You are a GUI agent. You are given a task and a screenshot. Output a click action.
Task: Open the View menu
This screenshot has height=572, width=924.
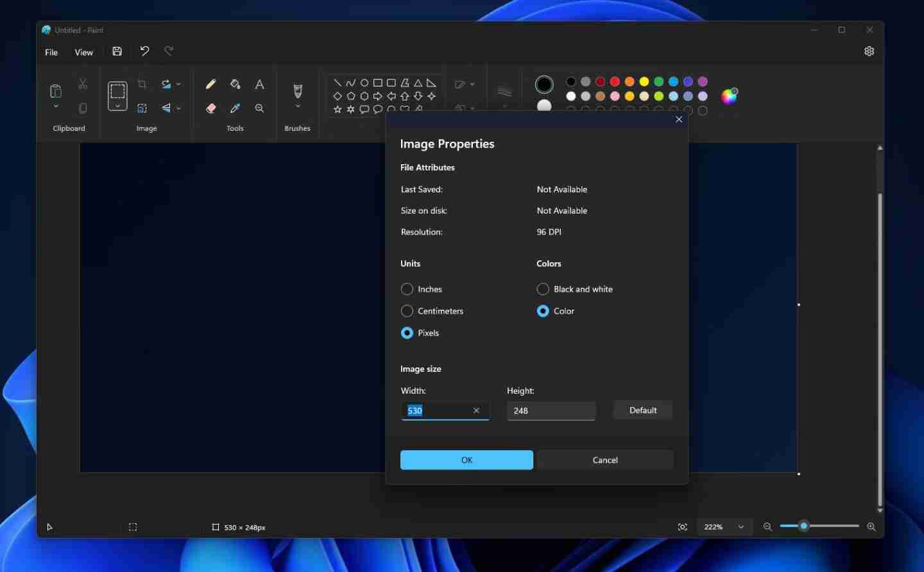pos(84,52)
